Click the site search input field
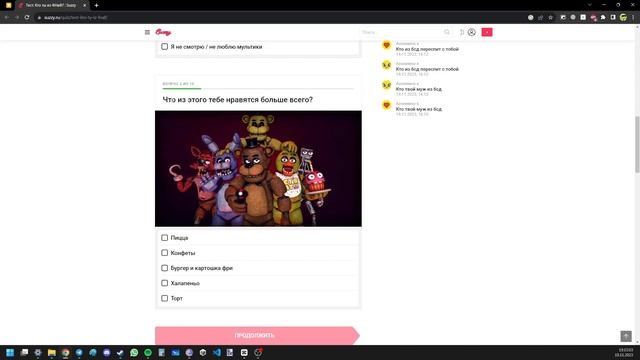Image resolution: width=640 pixels, height=360 pixels. [402, 32]
